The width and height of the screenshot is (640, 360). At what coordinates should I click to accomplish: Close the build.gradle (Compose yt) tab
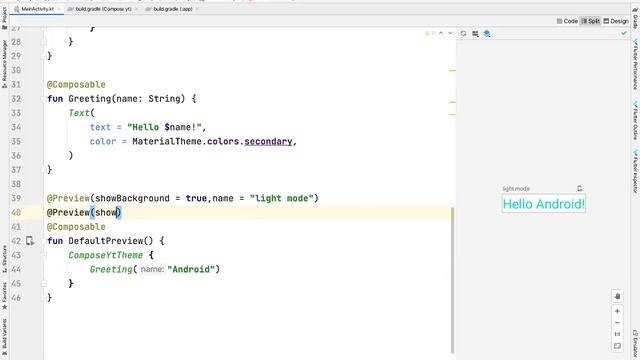[x=136, y=9]
